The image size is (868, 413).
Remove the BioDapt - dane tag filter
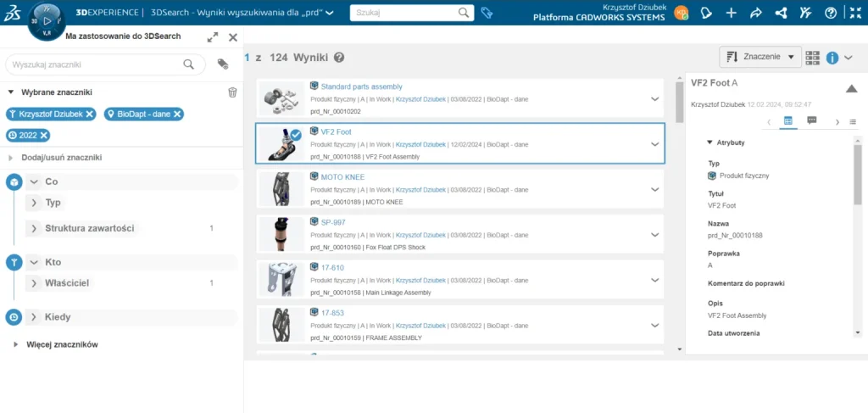pos(176,114)
